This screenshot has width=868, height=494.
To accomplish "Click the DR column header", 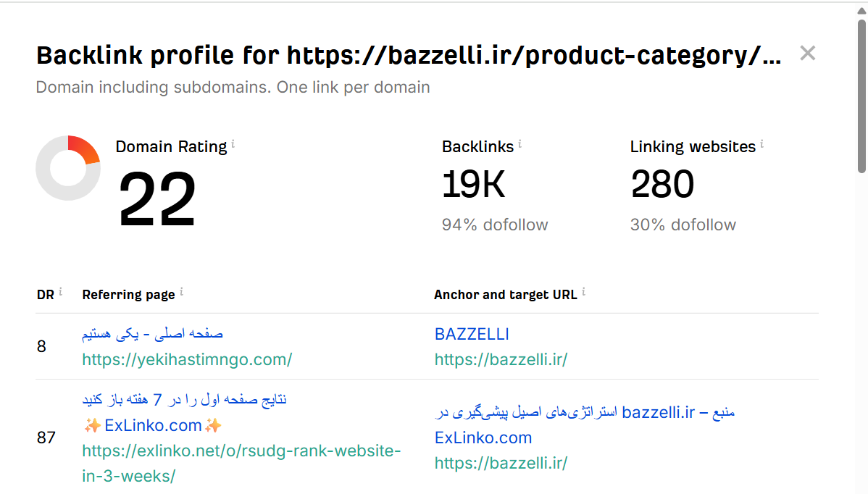I will tap(45, 295).
